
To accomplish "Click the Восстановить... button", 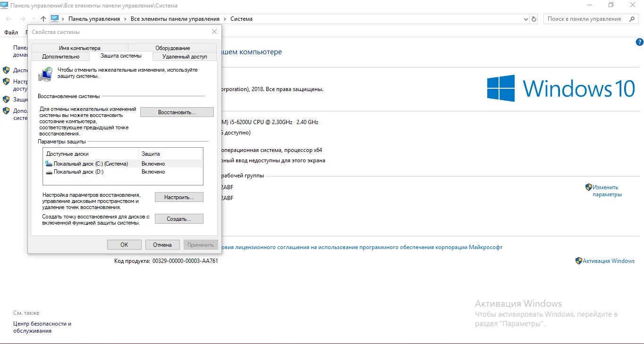I will coord(177,112).
